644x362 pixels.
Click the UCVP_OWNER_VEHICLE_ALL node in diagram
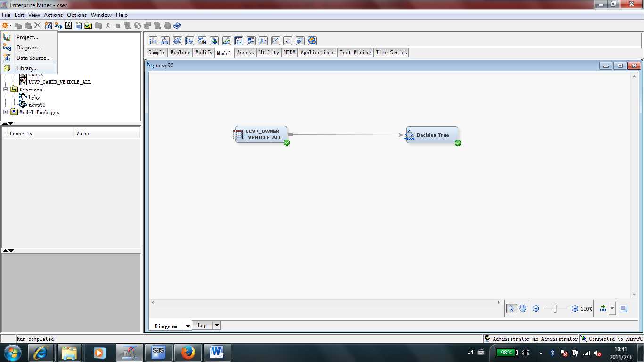tap(261, 134)
